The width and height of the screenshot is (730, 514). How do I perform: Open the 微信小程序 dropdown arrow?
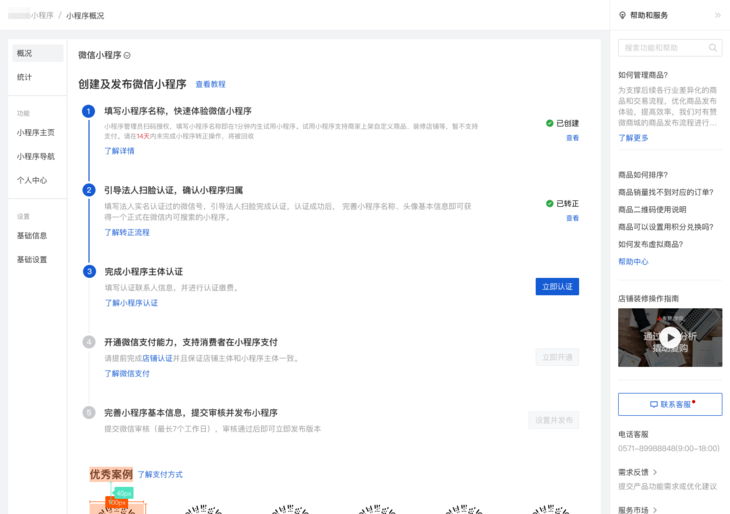coord(127,55)
